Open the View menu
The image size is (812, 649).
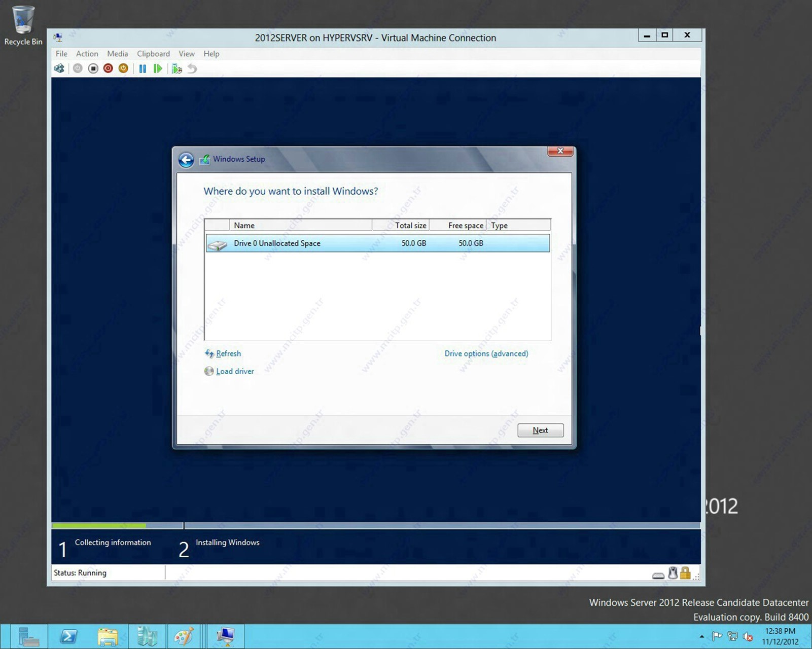[x=186, y=54]
